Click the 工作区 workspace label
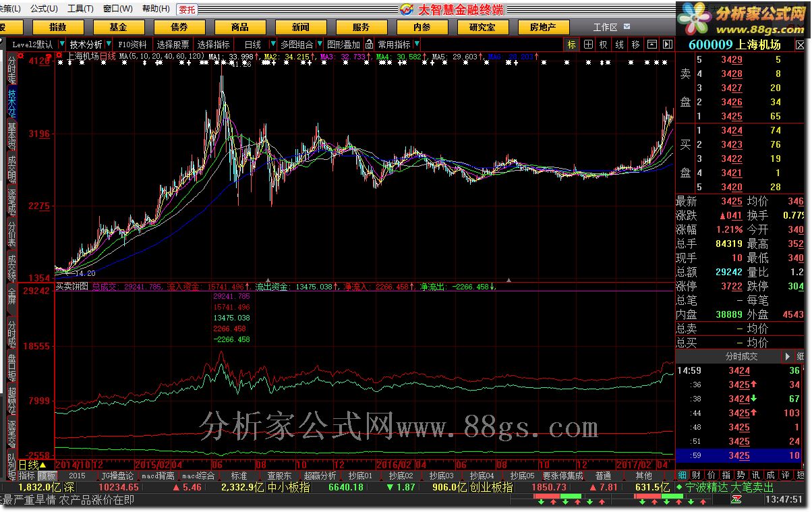812x512 pixels. point(605,27)
